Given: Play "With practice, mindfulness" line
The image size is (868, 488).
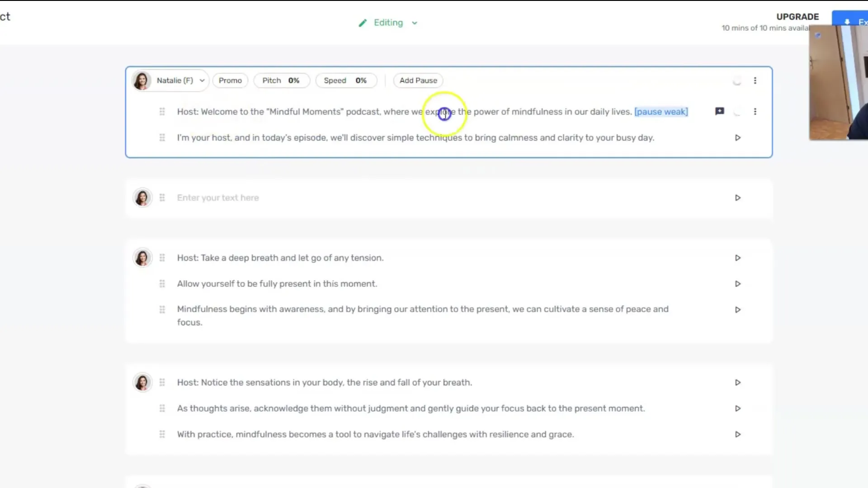Looking at the screenshot, I should 738,434.
